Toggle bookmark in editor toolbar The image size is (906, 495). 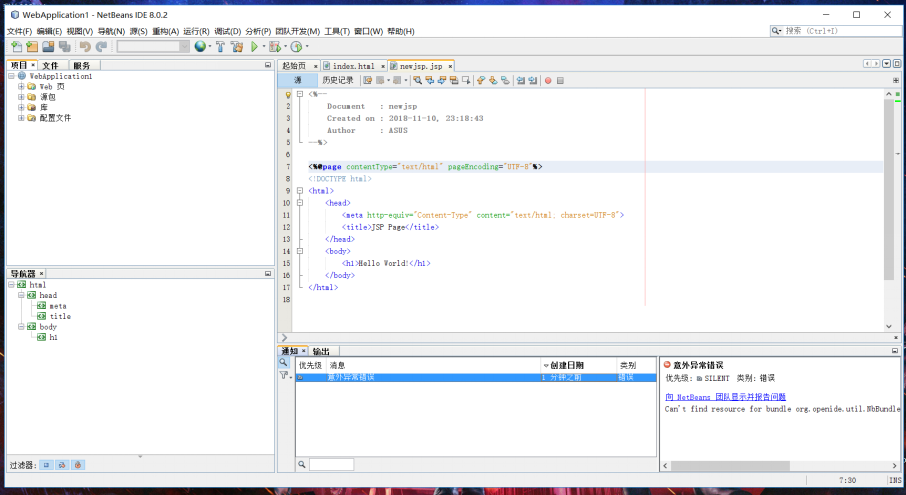pos(505,80)
